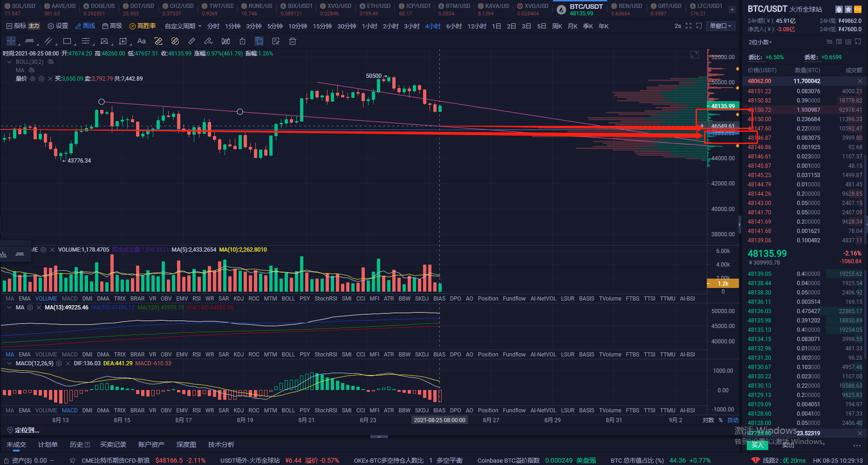The height and width of the screenshot is (465, 868).
Task: Open the 自定义周期 custom period dropdown
Action: [x=183, y=26]
